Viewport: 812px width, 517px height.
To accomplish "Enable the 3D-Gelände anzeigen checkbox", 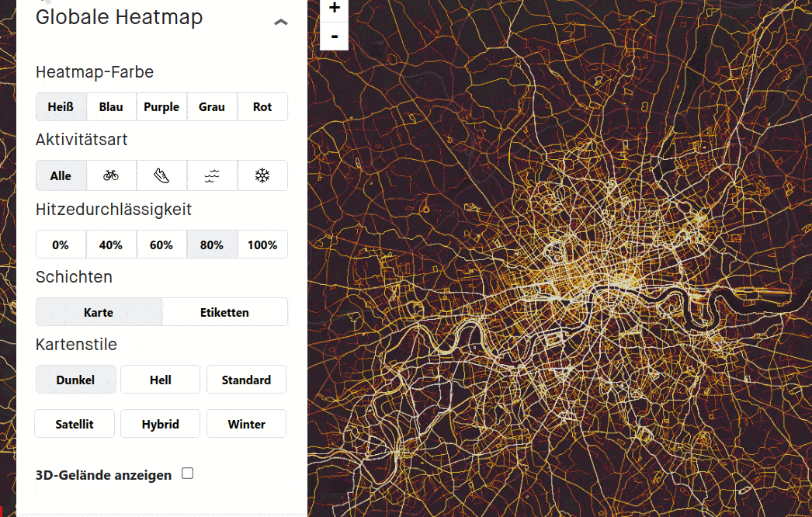I will [x=187, y=473].
